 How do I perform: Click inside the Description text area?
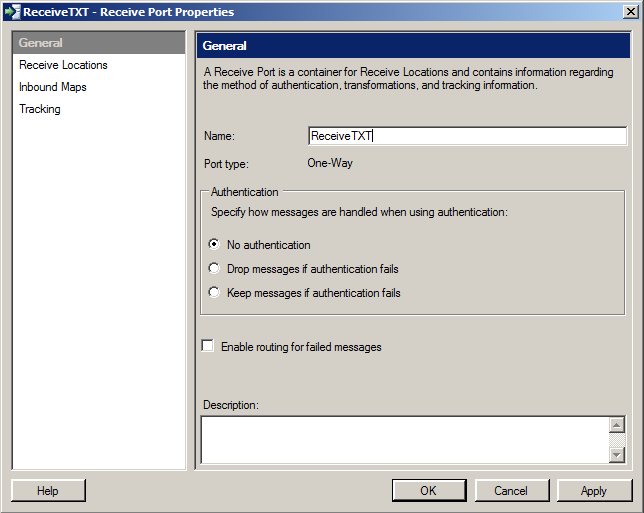[405, 440]
